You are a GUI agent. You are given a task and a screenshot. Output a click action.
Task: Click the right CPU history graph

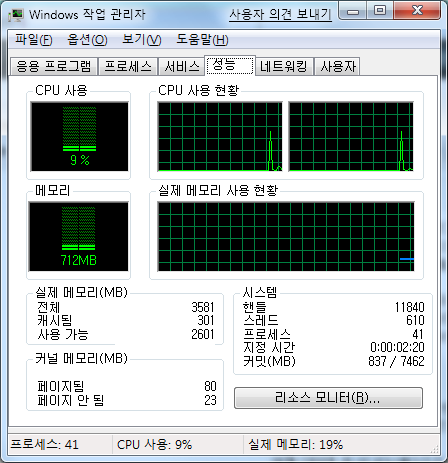coord(351,137)
